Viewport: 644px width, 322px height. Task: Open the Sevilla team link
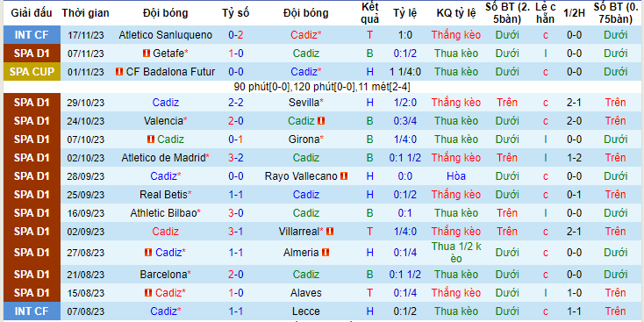pyautogui.click(x=304, y=103)
